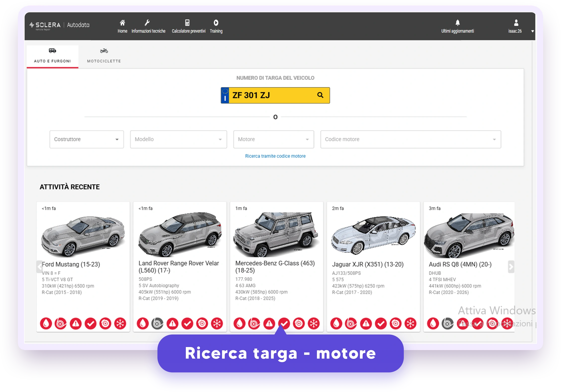The width and height of the screenshot is (561, 392).
Task: Expand the Motore dropdown
Action: [274, 139]
